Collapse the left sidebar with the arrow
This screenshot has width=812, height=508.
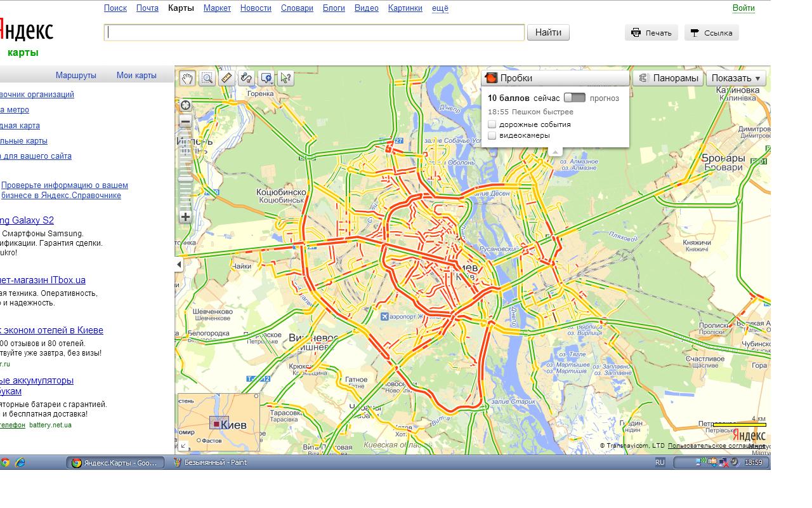(x=179, y=264)
